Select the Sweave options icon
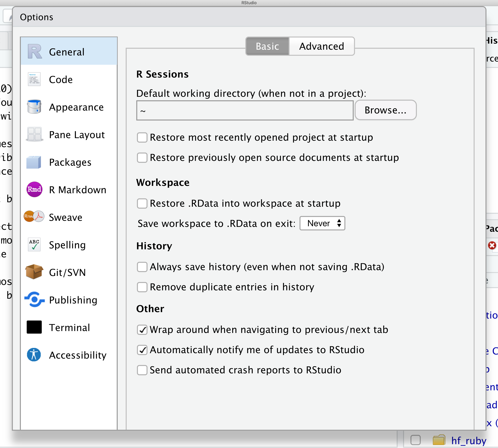The height and width of the screenshot is (448, 498). pos(34,217)
